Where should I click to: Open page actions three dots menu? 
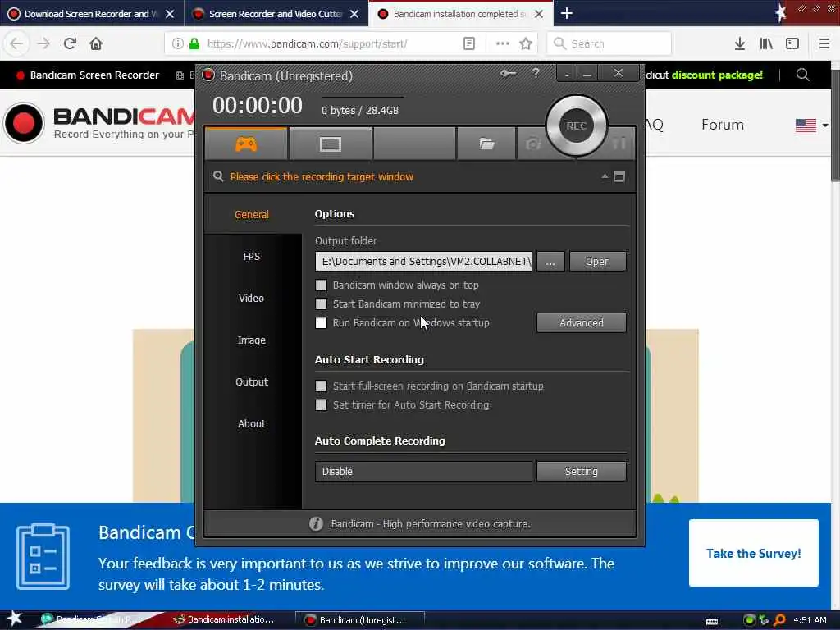[x=503, y=43]
